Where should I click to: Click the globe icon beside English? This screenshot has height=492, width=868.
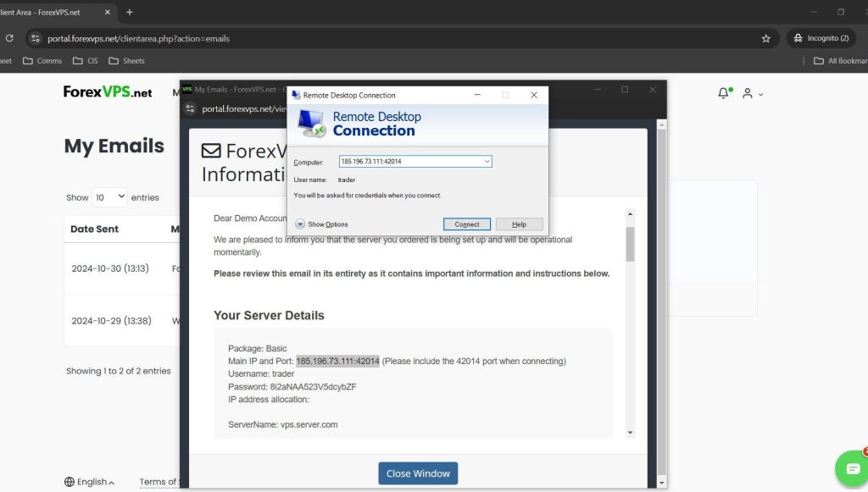pos(70,482)
